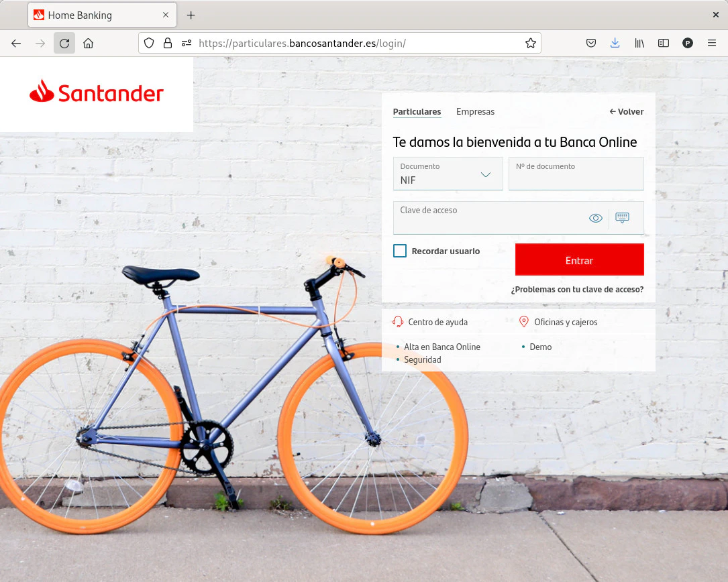Open the library bookshelf icon
Screen dimensions: 728x582
tap(639, 43)
